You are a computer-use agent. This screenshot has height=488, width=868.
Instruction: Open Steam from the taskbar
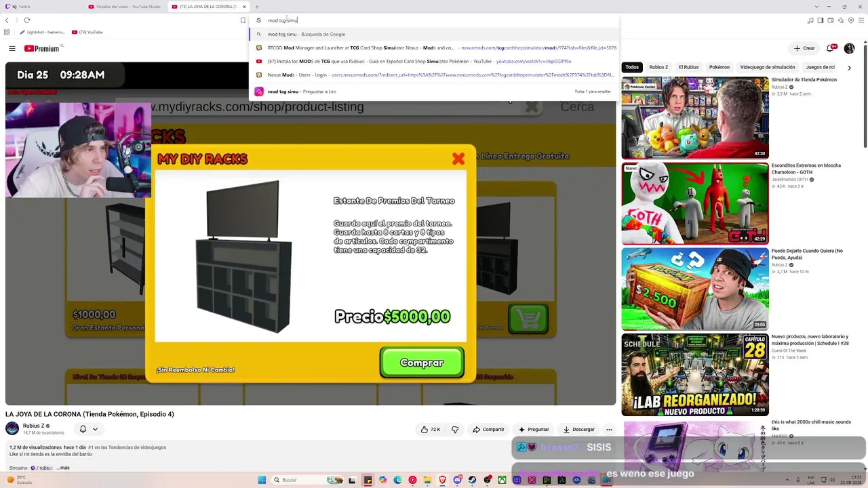pyautogui.click(x=473, y=480)
